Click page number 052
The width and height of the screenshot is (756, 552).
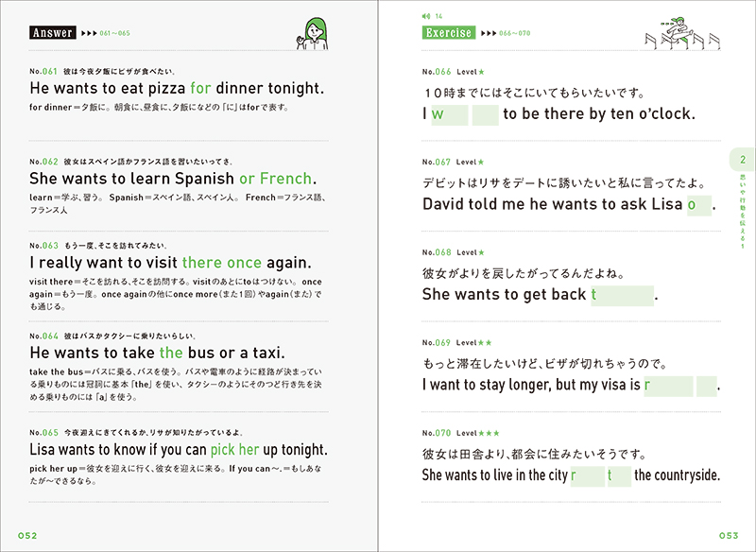point(27,536)
